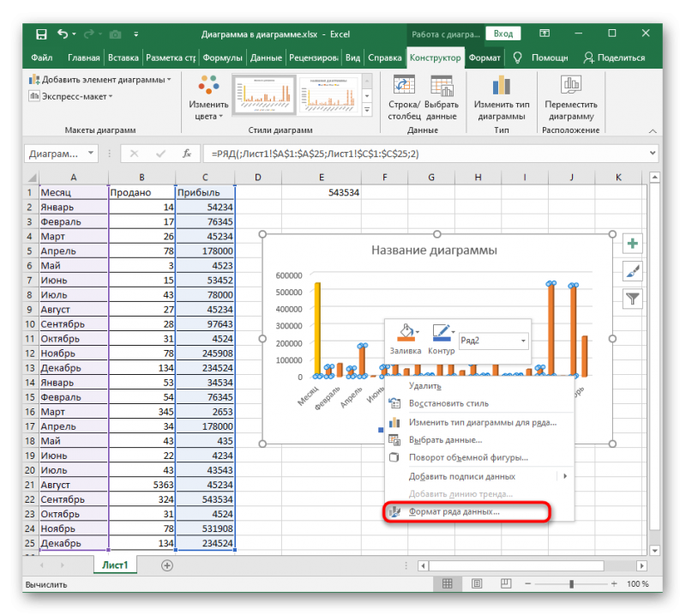
Task: Open Добавить элемент диаграммы dropdown
Action: click(x=100, y=80)
